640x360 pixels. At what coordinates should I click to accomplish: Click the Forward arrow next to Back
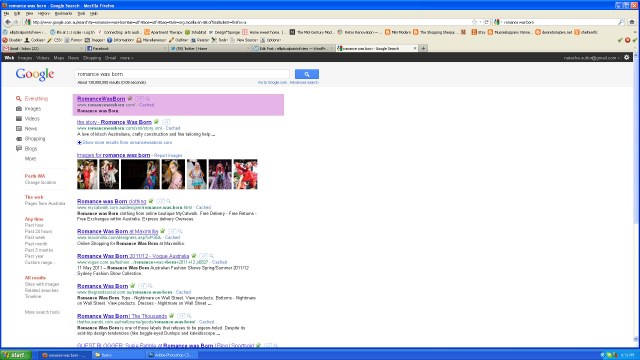(17, 22)
